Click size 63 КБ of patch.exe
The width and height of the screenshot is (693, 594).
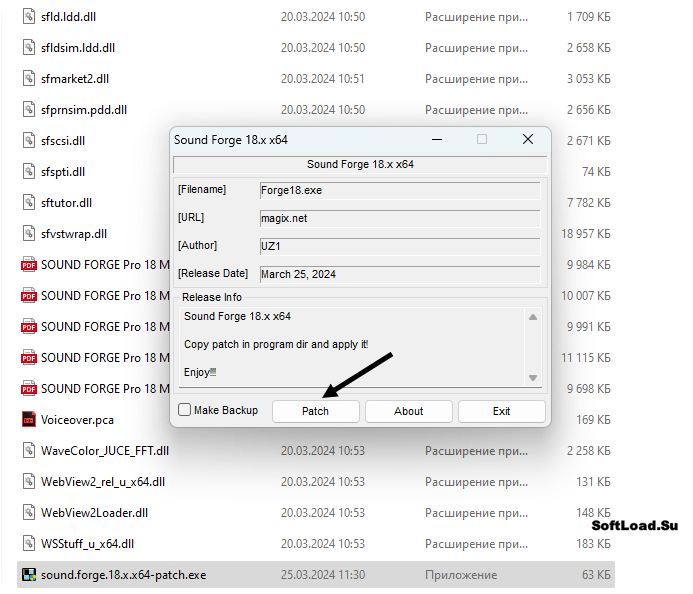click(596, 575)
